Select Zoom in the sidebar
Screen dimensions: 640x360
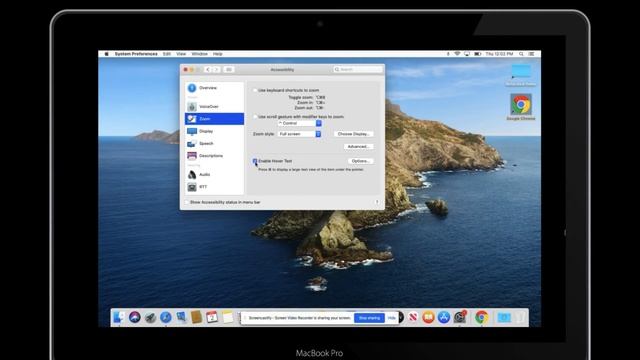pyautogui.click(x=214, y=119)
